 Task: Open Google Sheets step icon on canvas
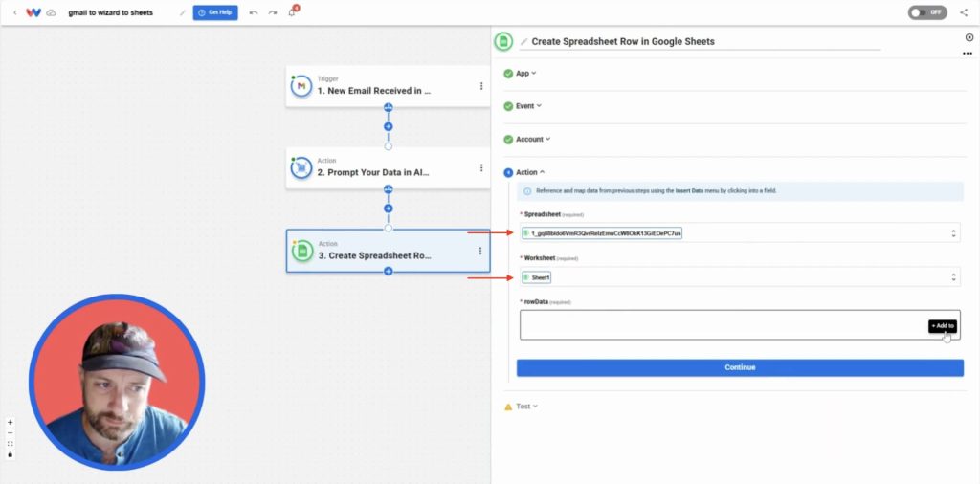pos(302,251)
